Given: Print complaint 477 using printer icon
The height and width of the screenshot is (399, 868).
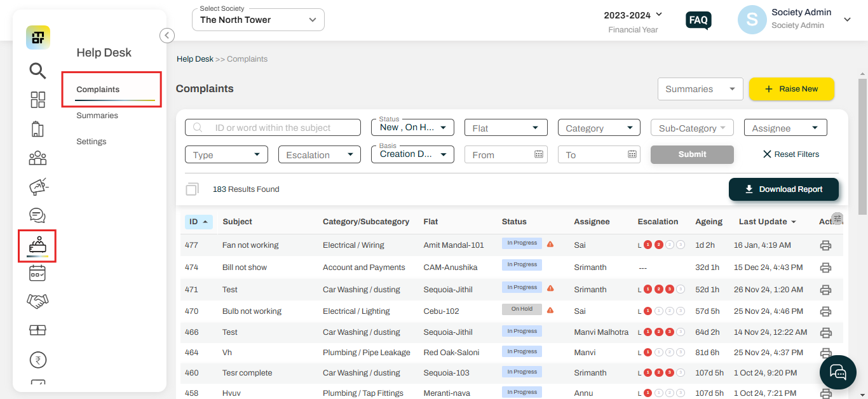Looking at the screenshot, I should pos(825,245).
